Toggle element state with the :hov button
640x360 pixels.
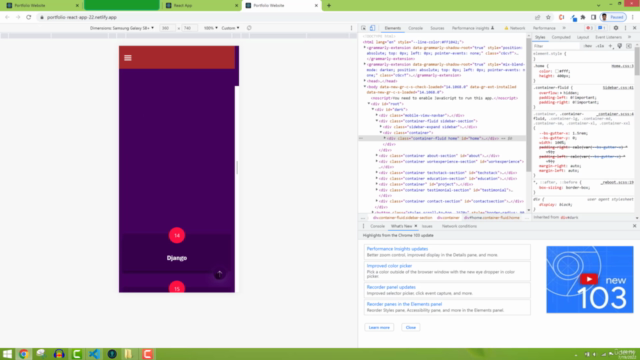click(x=588, y=46)
